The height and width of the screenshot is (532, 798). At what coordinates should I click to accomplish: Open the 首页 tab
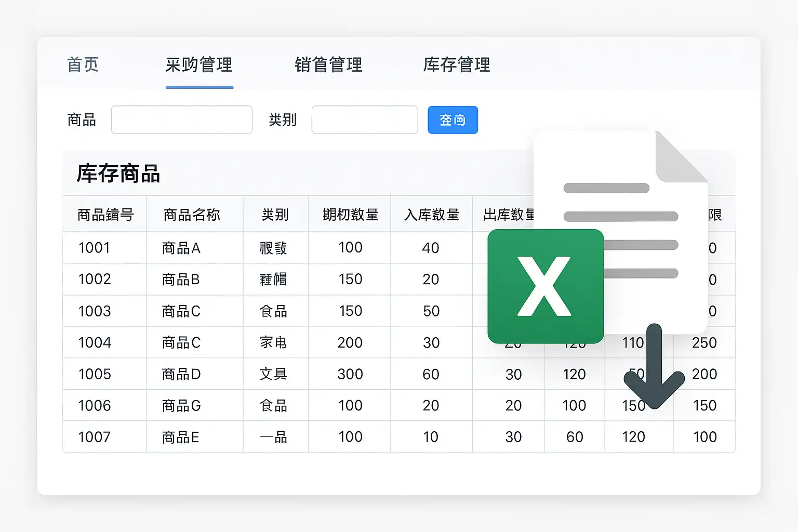click(83, 65)
